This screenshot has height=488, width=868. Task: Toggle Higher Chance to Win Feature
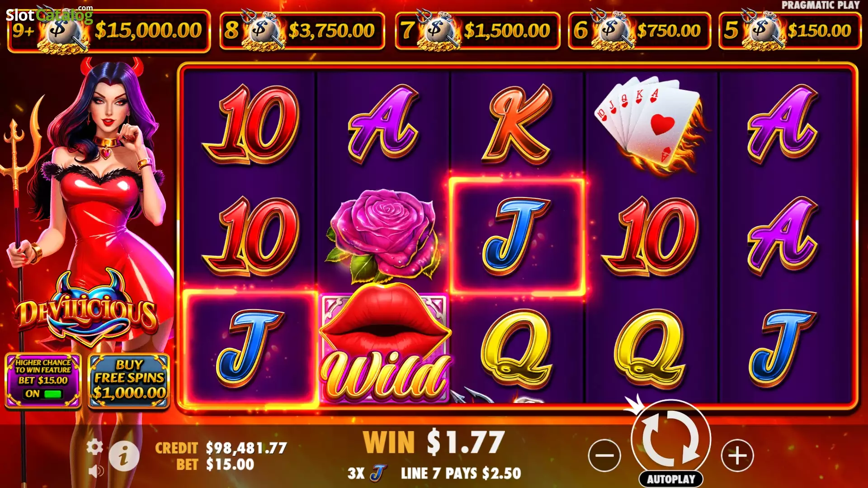pyautogui.click(x=43, y=381)
